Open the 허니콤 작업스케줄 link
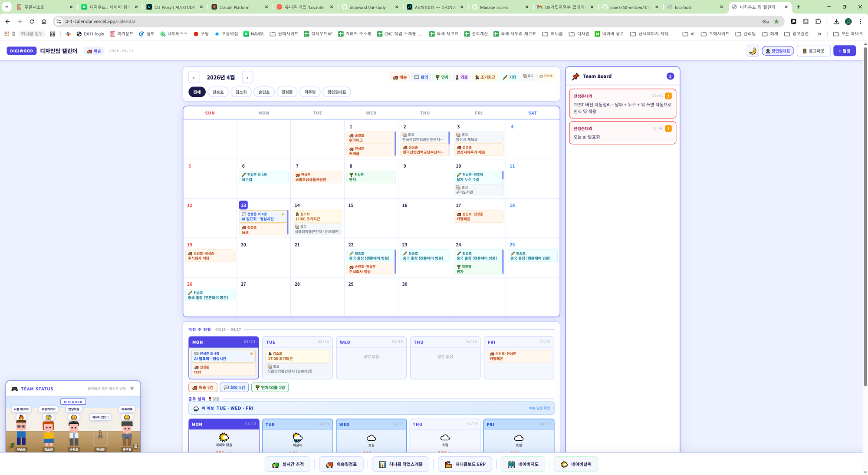Image resolution: width=868 pixels, height=475 pixels. (400, 464)
